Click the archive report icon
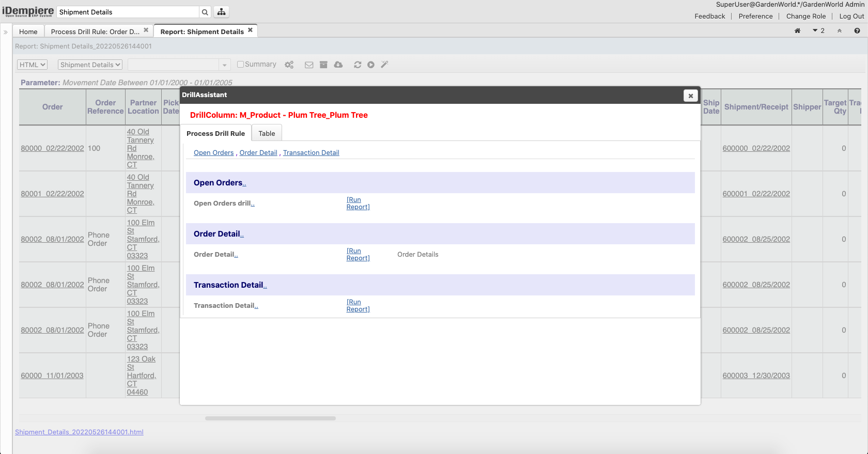 pos(323,65)
